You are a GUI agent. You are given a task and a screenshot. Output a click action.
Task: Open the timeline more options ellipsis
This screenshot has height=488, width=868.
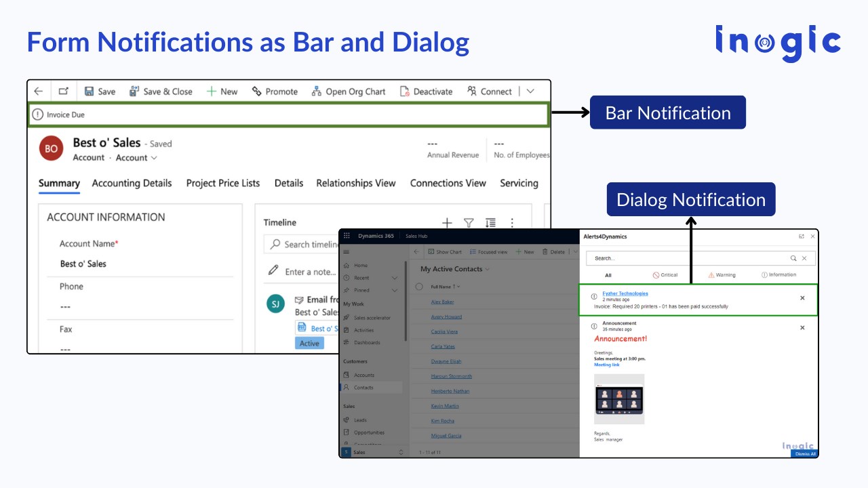tap(512, 222)
